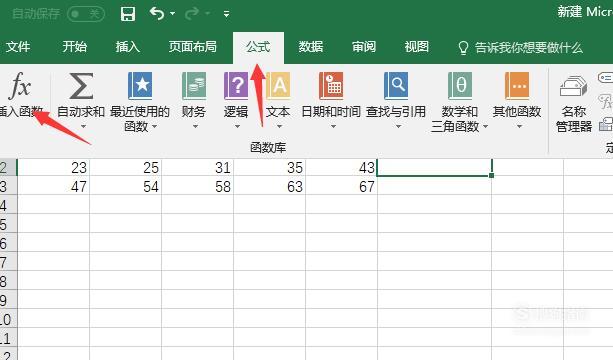The width and height of the screenshot is (613, 360).
Task: Open the Recently Used functions book icon
Action: [x=140, y=86]
